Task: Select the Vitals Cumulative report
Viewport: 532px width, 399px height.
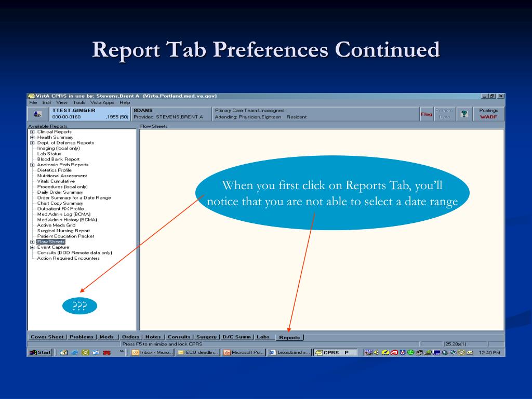Action: coord(56,181)
